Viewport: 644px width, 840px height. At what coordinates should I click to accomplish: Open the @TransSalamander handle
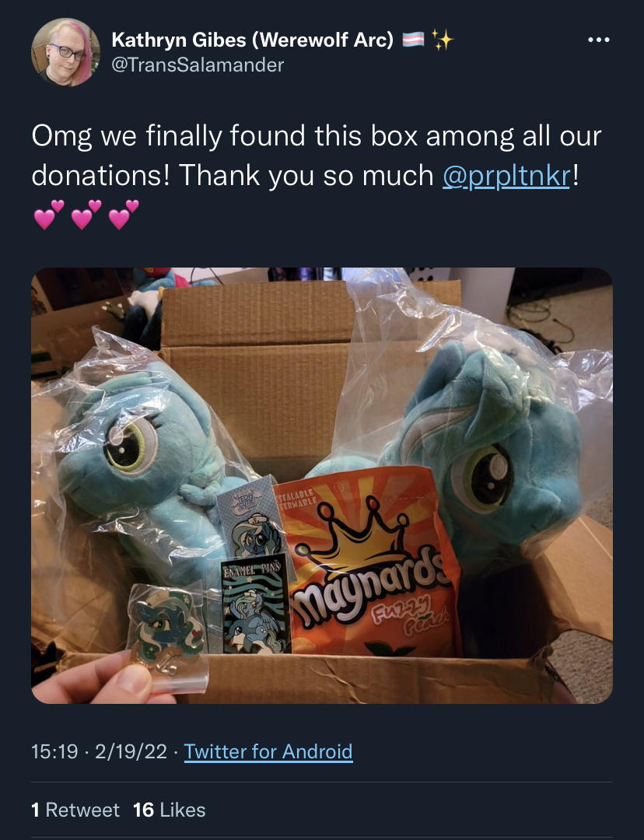198,65
